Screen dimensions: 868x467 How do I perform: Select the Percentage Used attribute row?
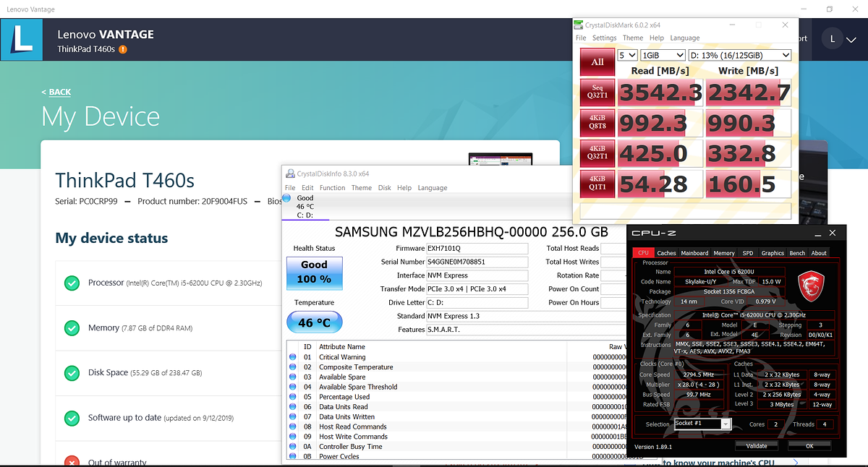tap(456, 397)
